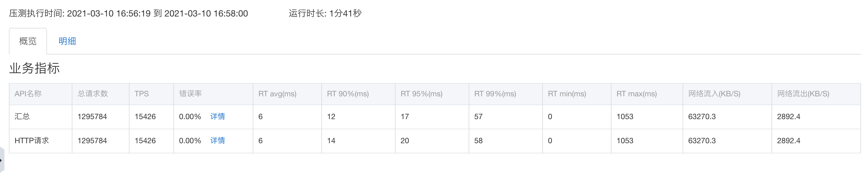
Task: Click the 错误率 column header
Action: point(190,93)
